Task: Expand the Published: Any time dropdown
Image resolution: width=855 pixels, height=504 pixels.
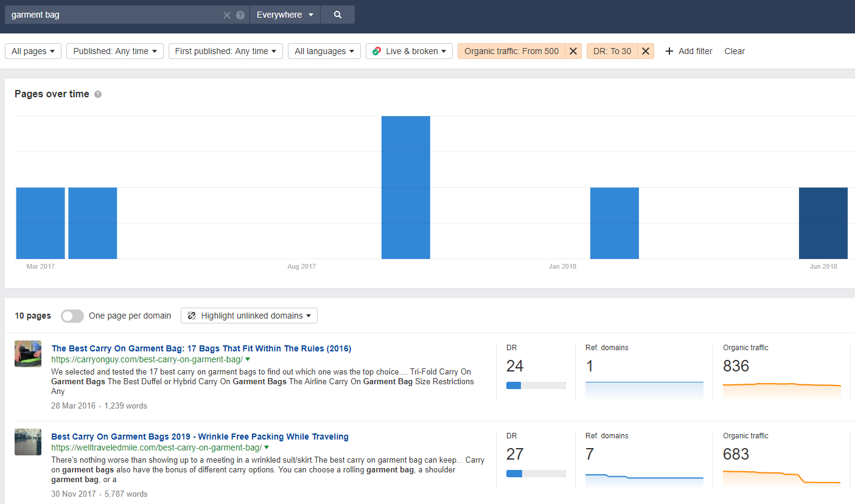Action: 115,51
